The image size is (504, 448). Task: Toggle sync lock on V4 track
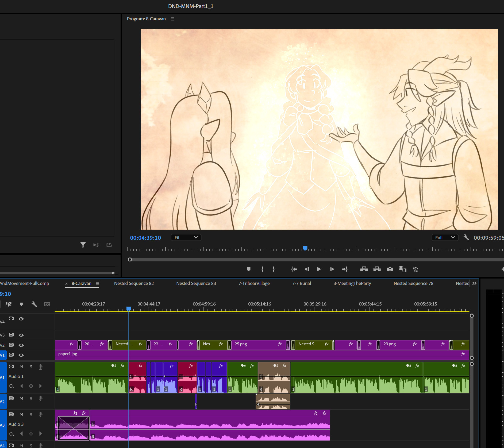pyautogui.click(x=12, y=318)
